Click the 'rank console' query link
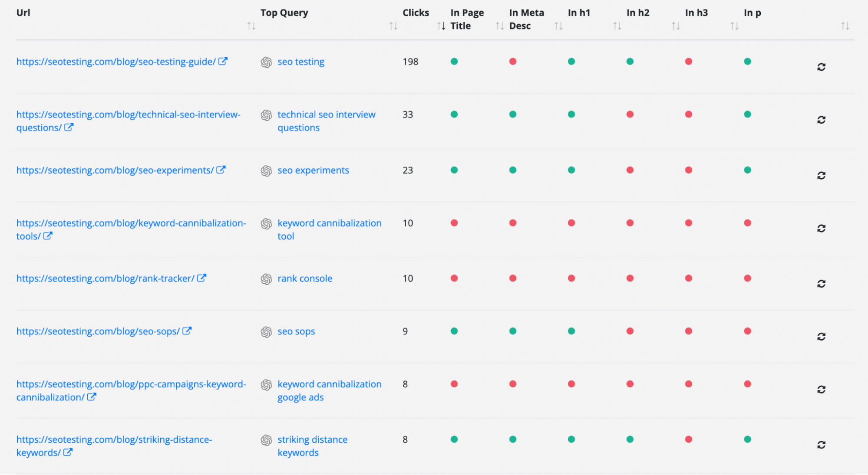868x475 pixels. pyautogui.click(x=305, y=278)
